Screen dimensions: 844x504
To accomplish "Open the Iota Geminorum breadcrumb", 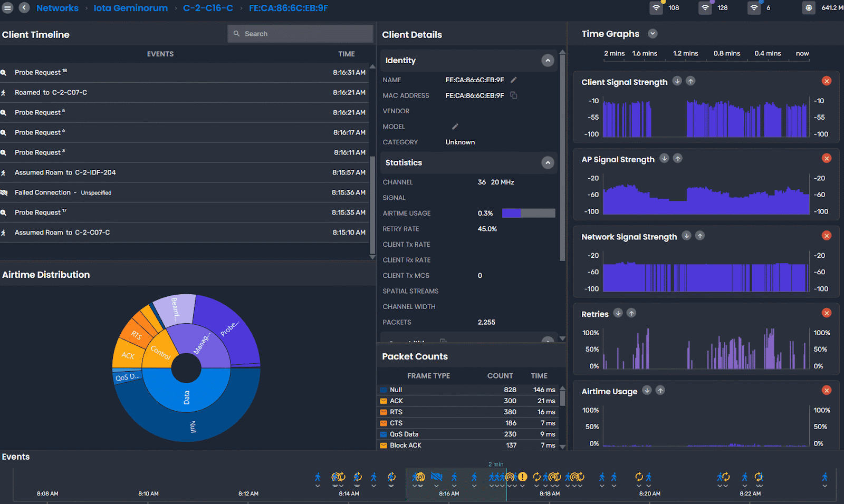I will 130,8.
